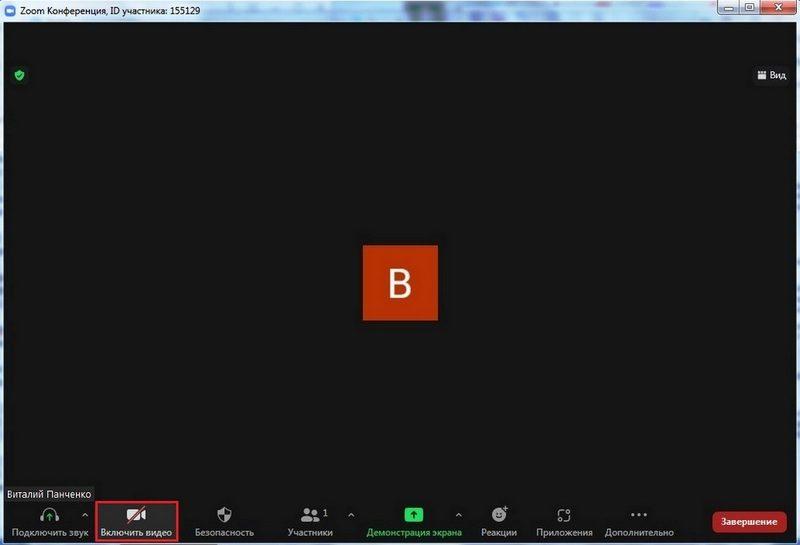
Task: Click the Zoom logo in title bar
Action: click(x=10, y=11)
